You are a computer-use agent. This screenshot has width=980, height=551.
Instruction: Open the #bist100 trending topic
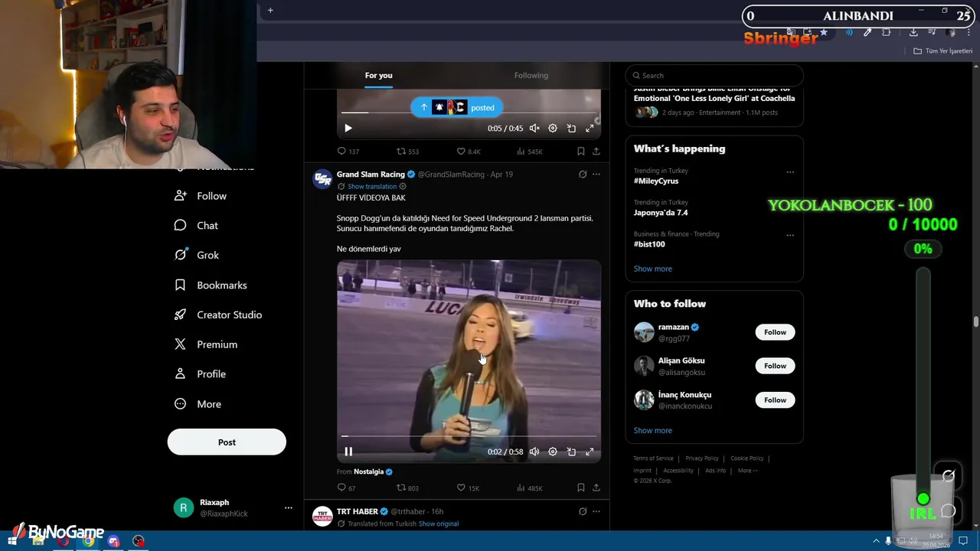click(x=649, y=244)
